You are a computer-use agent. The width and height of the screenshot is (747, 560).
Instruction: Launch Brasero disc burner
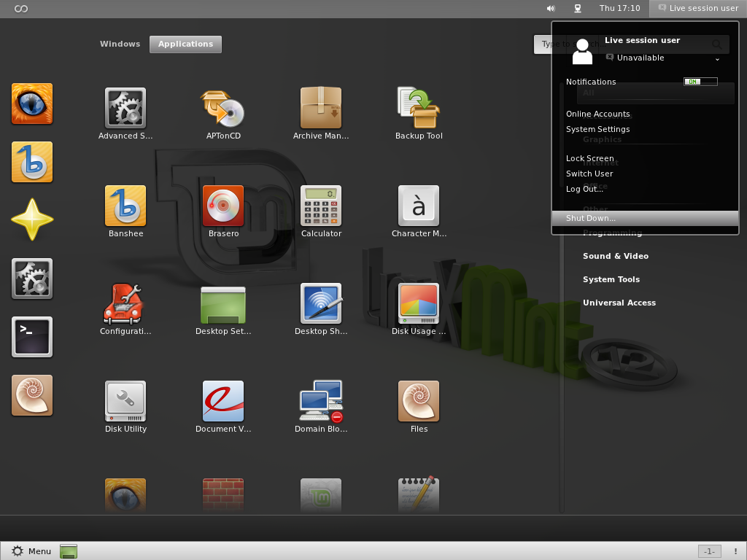223,206
